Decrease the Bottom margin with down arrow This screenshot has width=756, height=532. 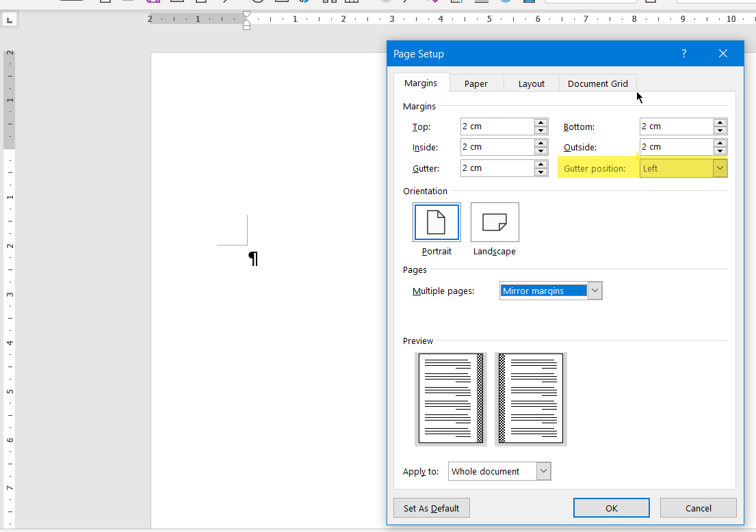(720, 131)
